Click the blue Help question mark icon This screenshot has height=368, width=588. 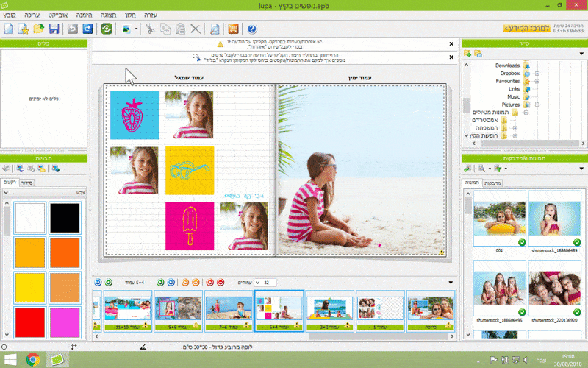point(251,29)
